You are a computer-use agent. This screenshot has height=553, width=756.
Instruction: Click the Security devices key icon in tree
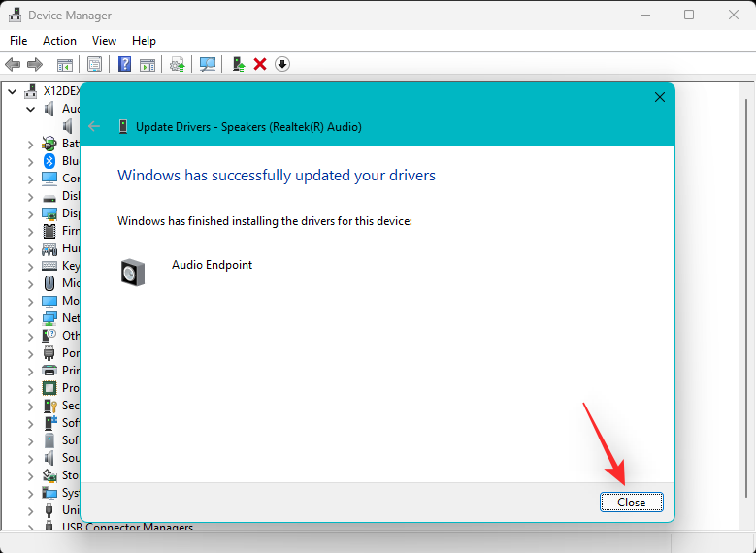point(49,406)
